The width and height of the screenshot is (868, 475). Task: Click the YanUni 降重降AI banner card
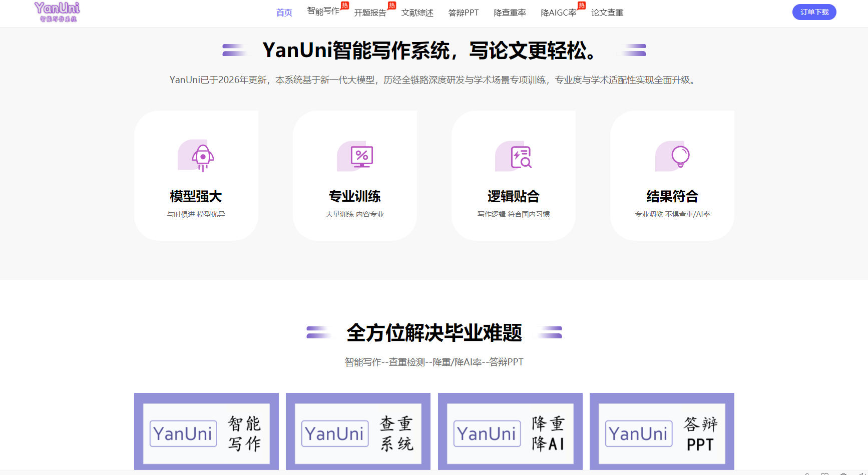tap(510, 431)
